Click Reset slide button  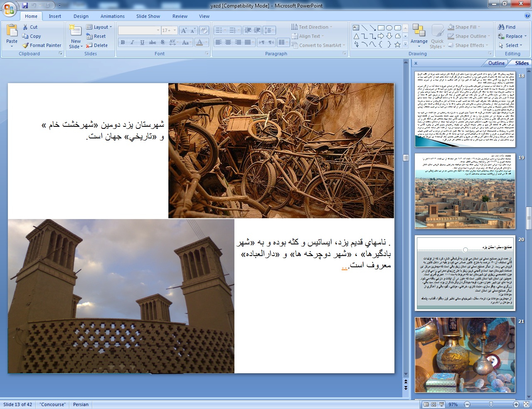coord(96,36)
